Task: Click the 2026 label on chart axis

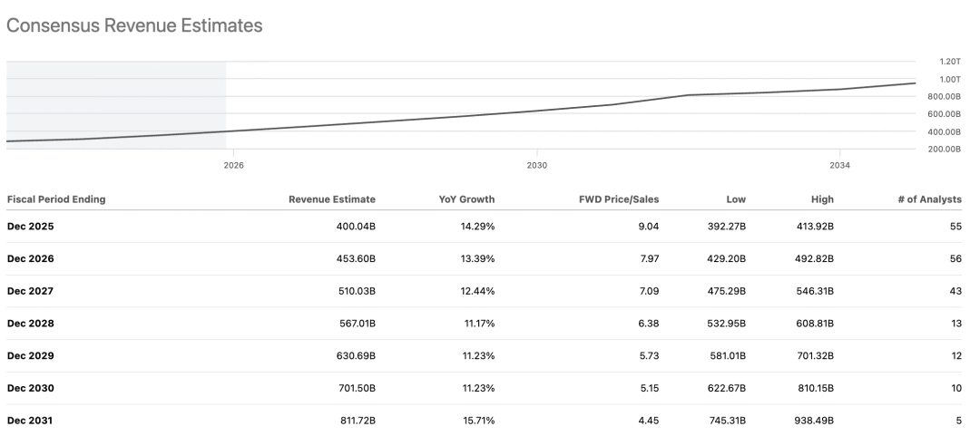Action: [x=233, y=166]
